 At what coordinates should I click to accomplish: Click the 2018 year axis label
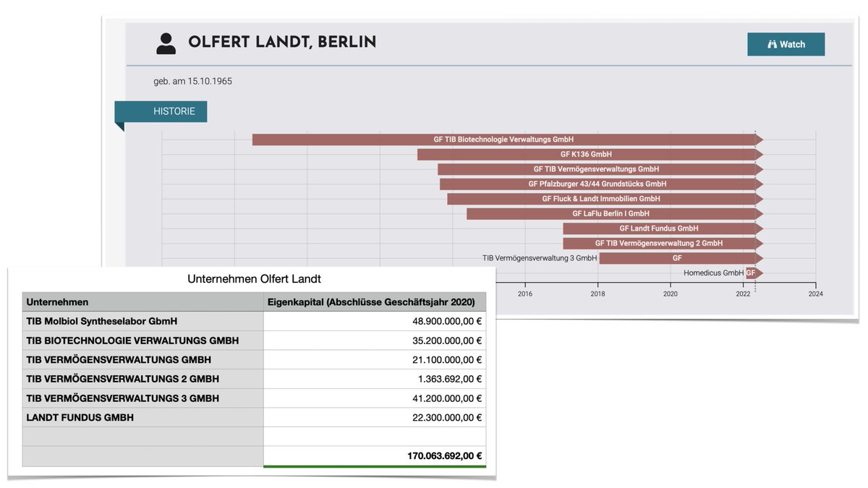(597, 294)
